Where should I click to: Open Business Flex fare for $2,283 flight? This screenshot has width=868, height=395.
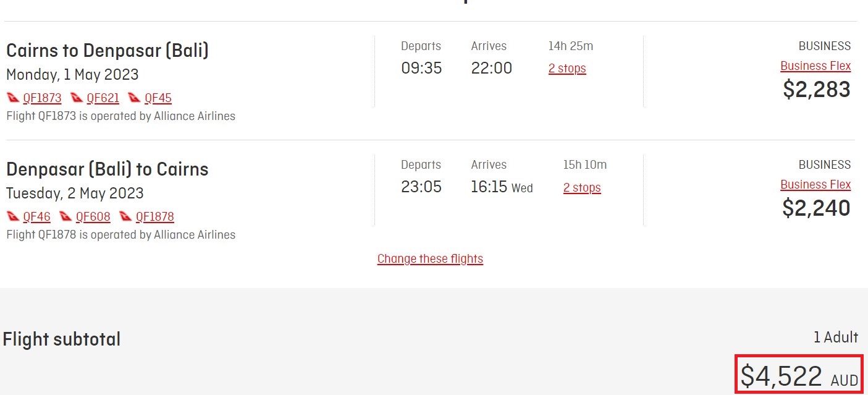pos(815,66)
